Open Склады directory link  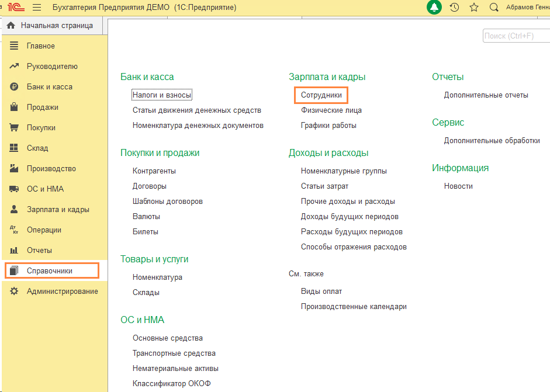click(x=146, y=293)
